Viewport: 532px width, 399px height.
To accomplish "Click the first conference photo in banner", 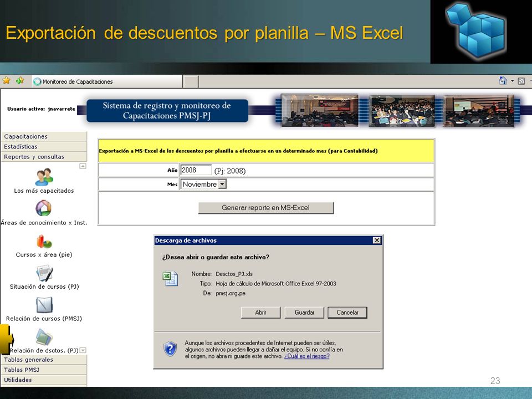I will point(319,111).
